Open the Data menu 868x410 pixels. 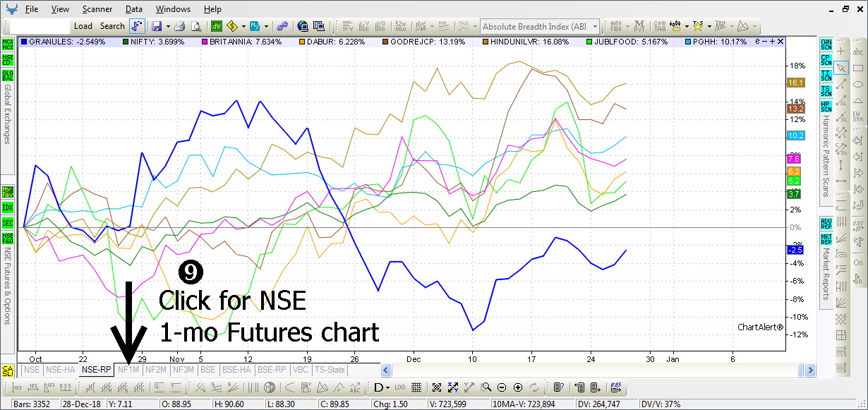(134, 9)
